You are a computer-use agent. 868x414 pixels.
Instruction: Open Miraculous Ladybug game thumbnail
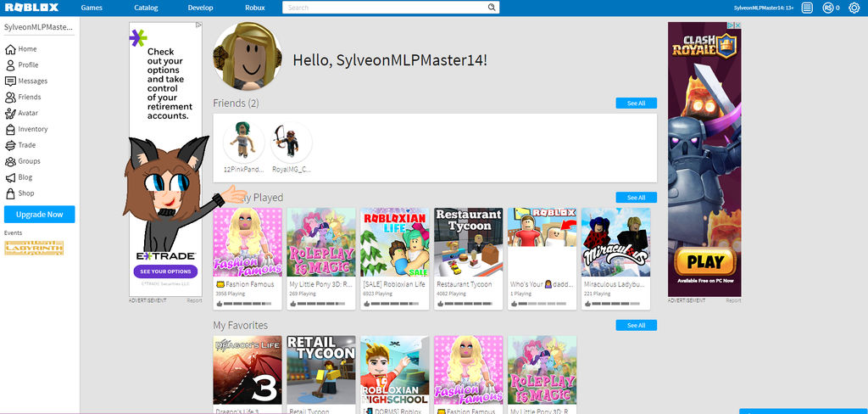[615, 242]
